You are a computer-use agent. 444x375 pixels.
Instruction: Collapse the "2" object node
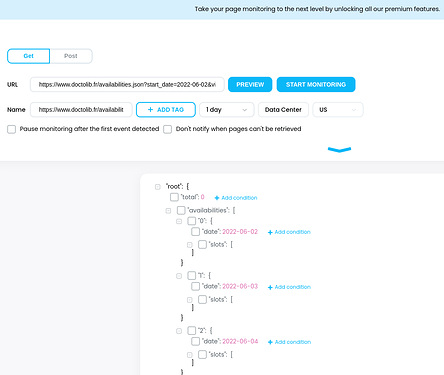click(x=179, y=331)
